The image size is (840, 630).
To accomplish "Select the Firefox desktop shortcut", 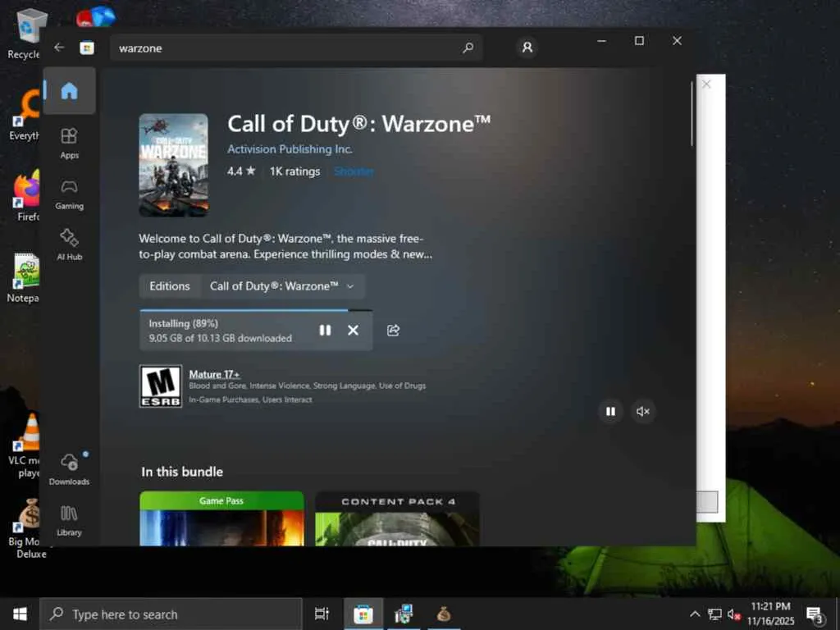I will 25,196.
